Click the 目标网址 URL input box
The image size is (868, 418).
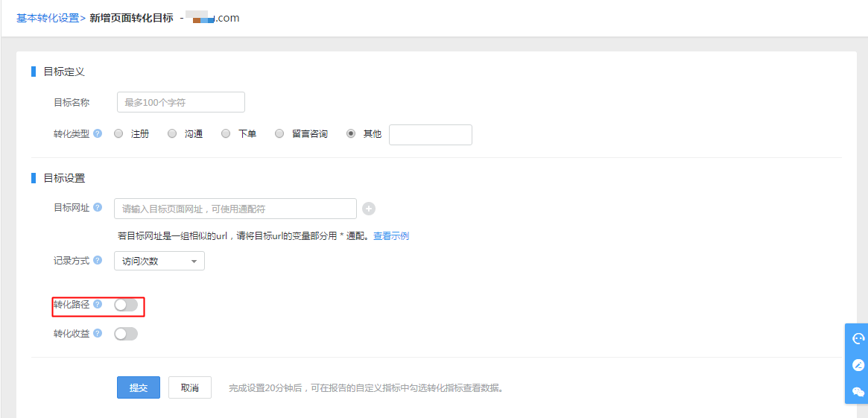pyautogui.click(x=235, y=209)
